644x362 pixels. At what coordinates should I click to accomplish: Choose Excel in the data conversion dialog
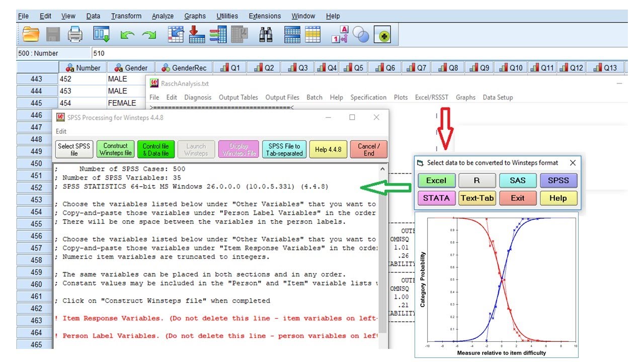(436, 180)
